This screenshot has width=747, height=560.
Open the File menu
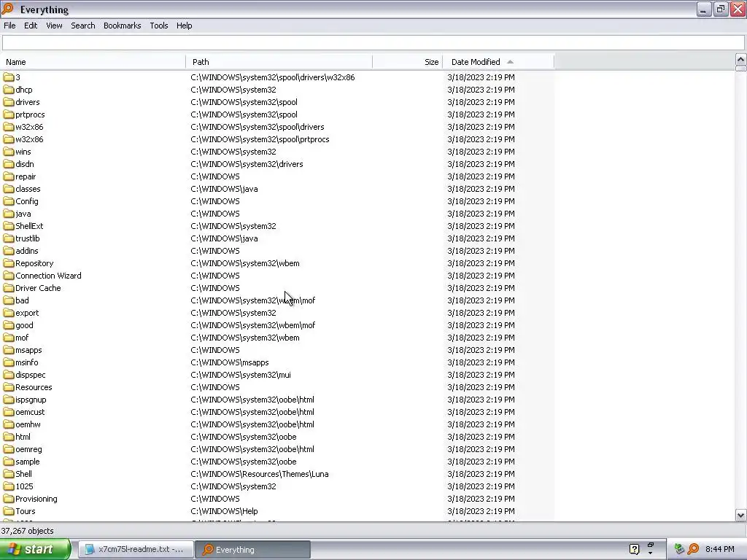pyautogui.click(x=9, y=26)
